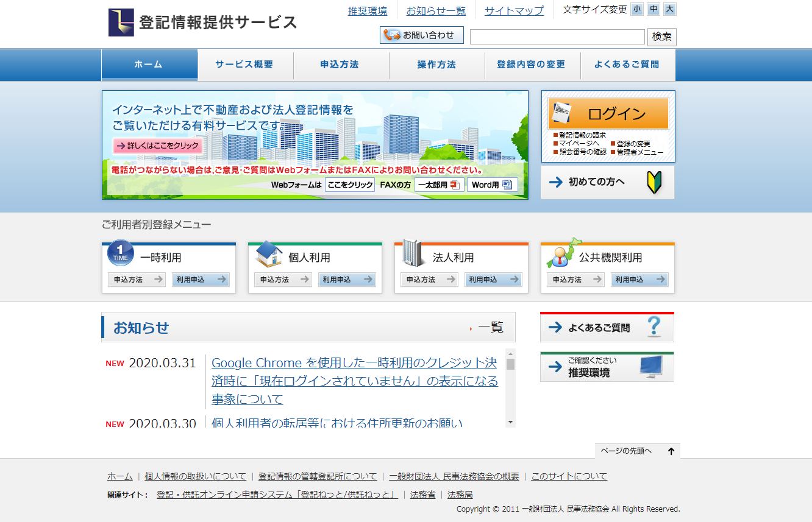The width and height of the screenshot is (812, 522).
Task: Open 利用申込 under 法人利用
Action: point(493,280)
